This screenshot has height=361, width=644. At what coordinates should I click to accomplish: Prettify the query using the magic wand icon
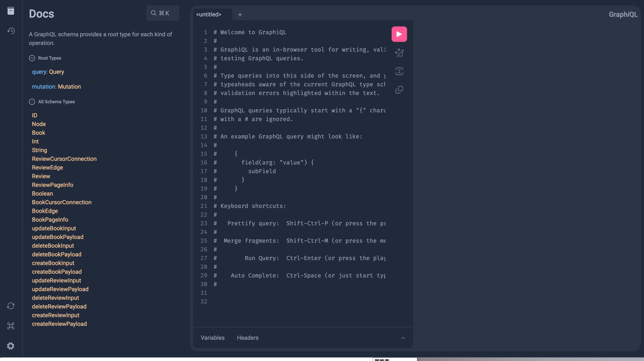[399, 53]
